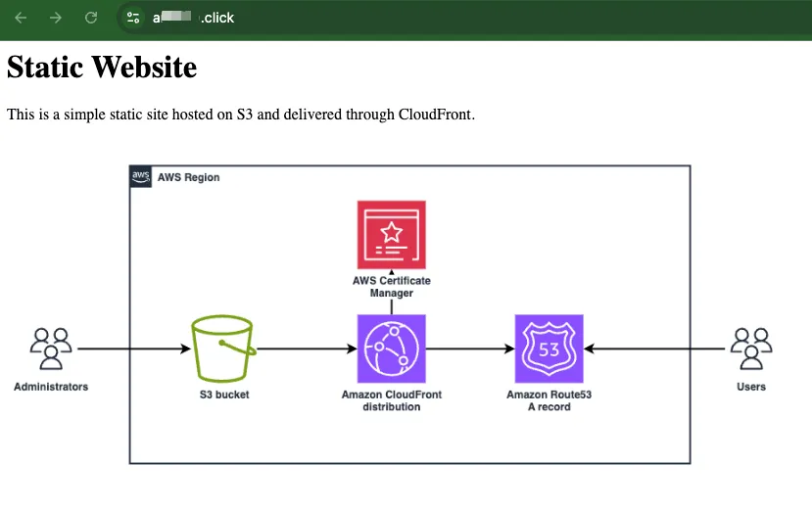Screen dimensions: 812x511
Task: Click the paragraph about S3 and CloudFront
Action: (240, 115)
